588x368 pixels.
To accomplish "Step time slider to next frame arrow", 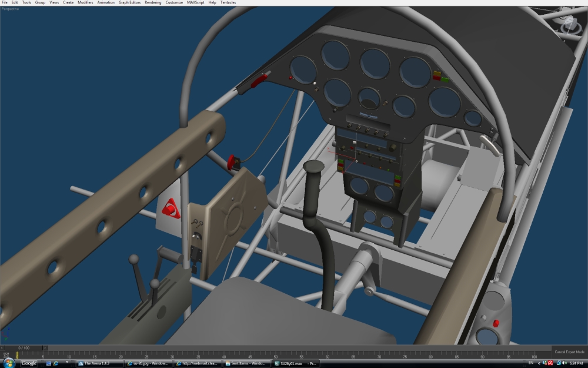I will [45, 348].
